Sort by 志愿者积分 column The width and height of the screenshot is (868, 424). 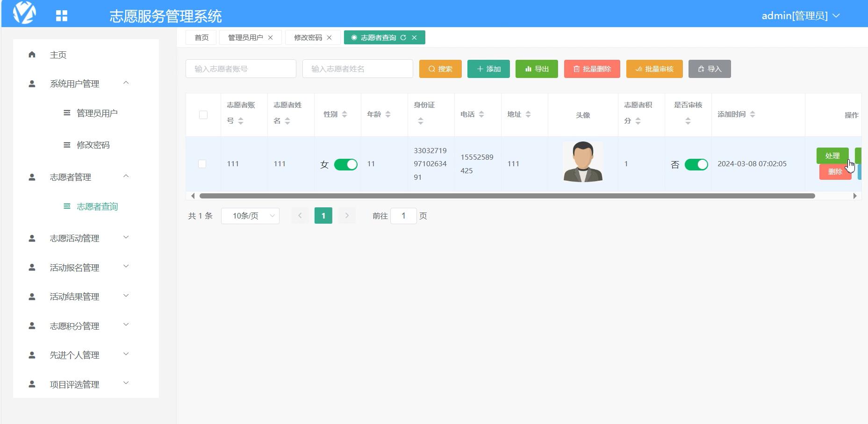tap(638, 121)
